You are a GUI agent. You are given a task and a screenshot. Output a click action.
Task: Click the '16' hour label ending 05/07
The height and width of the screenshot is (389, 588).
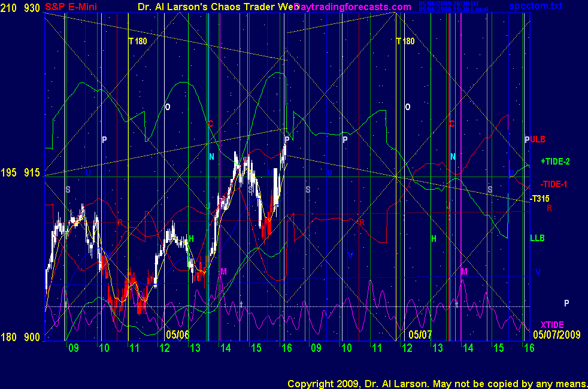(529, 348)
